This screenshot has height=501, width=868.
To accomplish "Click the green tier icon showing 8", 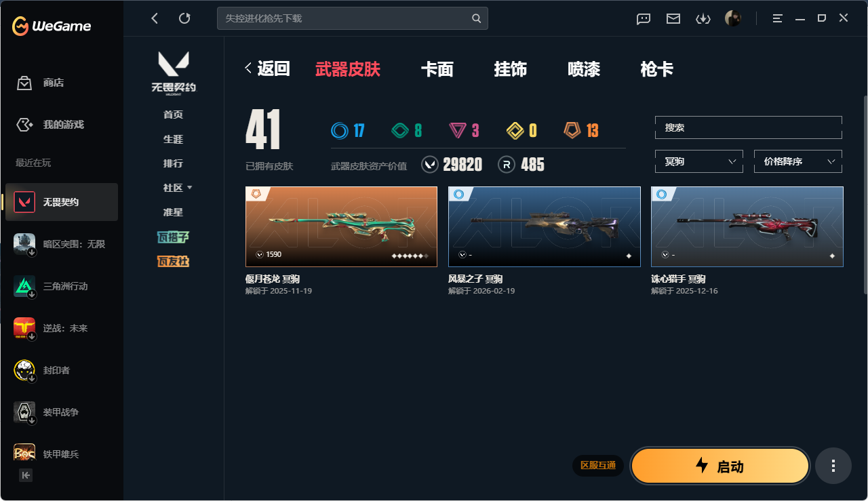I will (400, 130).
